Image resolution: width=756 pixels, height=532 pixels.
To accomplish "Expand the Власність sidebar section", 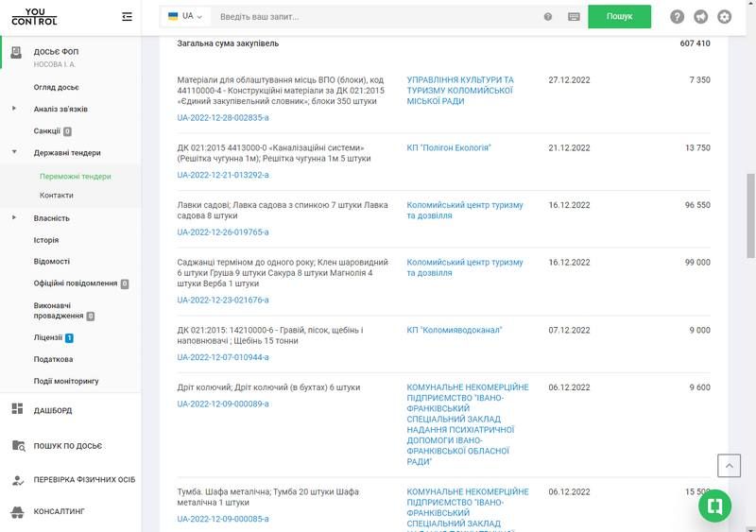I will (x=14, y=218).
